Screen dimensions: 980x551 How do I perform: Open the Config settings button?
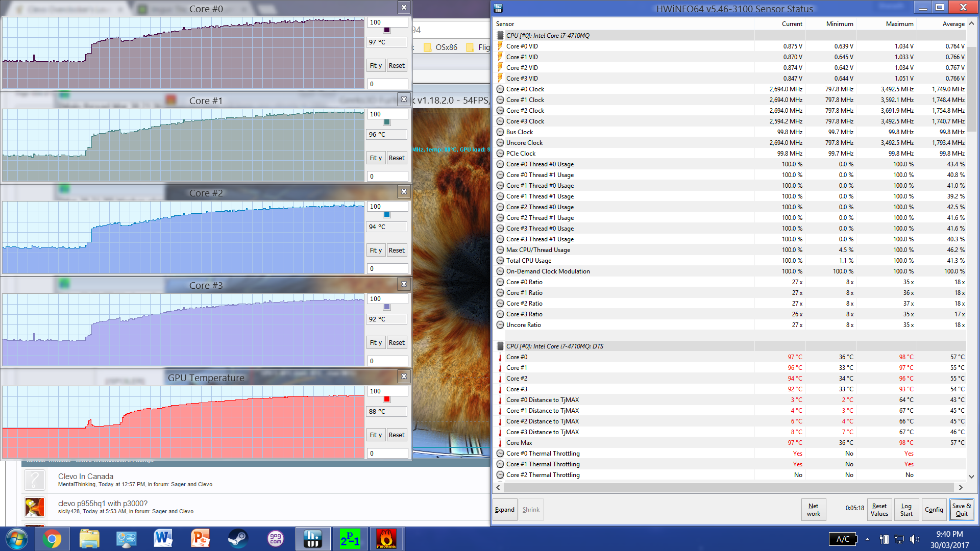tap(934, 510)
